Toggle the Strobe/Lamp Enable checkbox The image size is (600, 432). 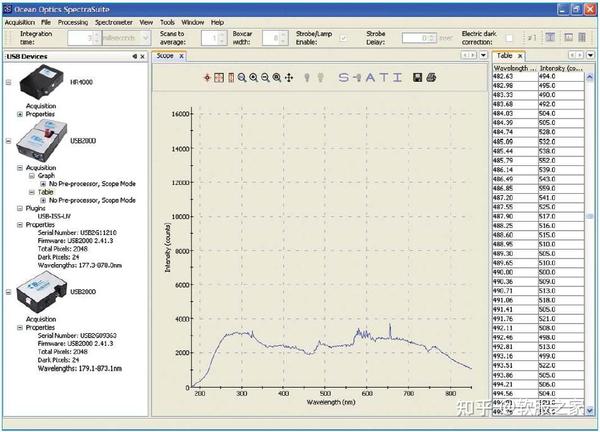coord(344,38)
